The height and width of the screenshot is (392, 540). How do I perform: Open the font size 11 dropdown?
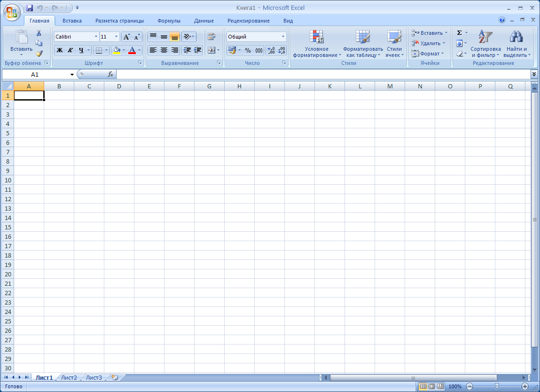click(x=117, y=37)
